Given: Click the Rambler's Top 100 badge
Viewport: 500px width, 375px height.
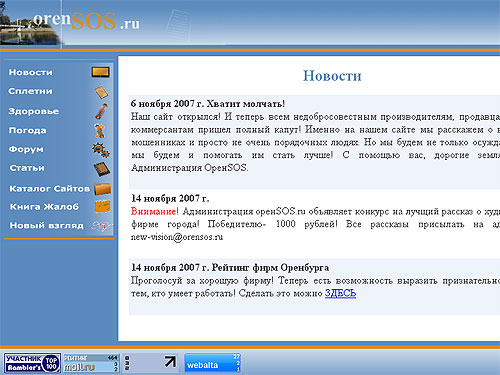Looking at the screenshot, I should click(32, 363).
